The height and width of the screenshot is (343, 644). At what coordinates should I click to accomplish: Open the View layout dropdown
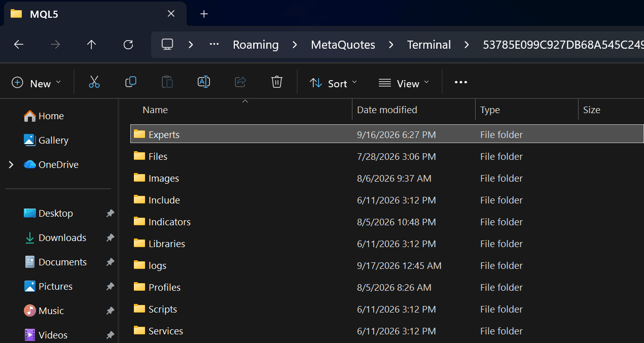click(x=404, y=83)
